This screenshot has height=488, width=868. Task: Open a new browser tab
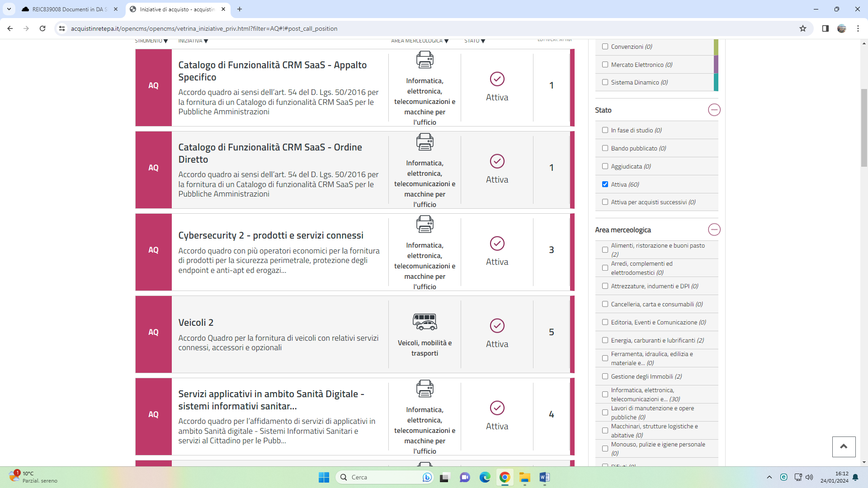pos(240,9)
